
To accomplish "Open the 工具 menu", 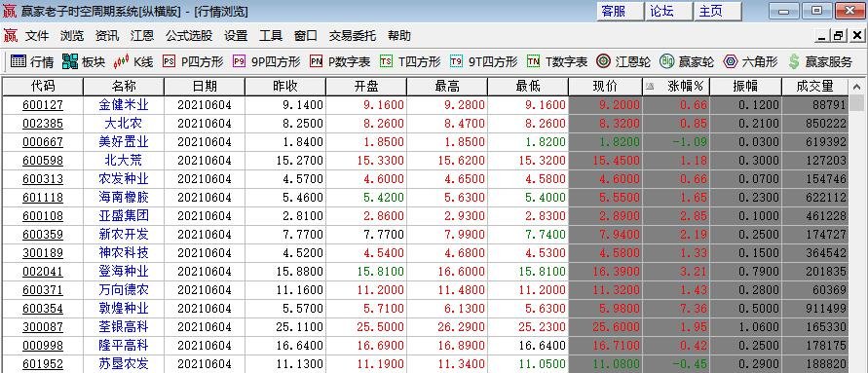I will [271, 36].
